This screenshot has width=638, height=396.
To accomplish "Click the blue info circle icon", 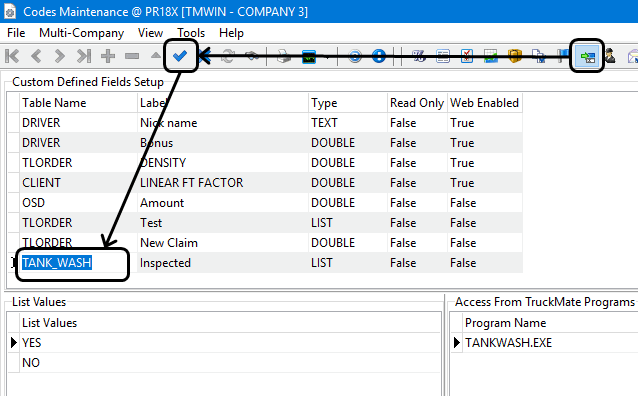I will coord(379,56).
